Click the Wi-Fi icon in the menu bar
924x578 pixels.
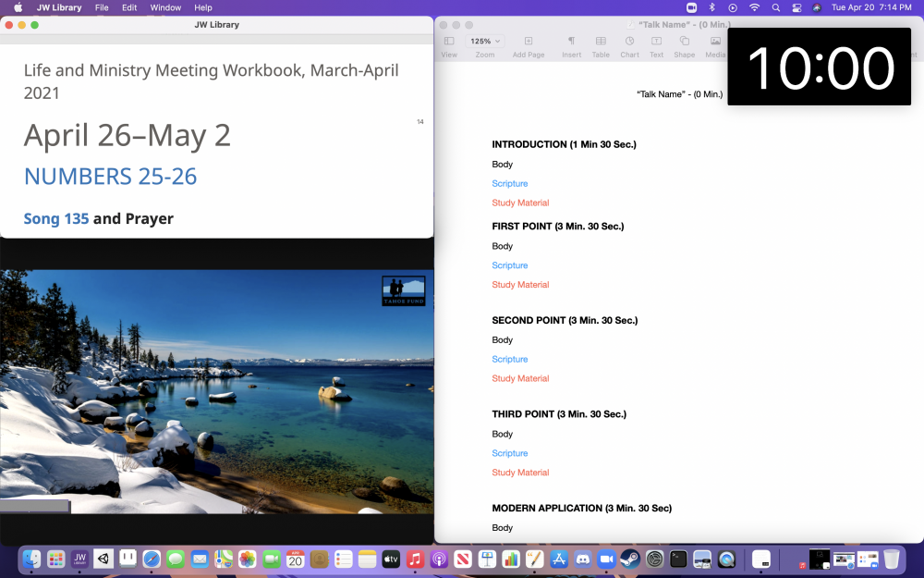coord(754,7)
